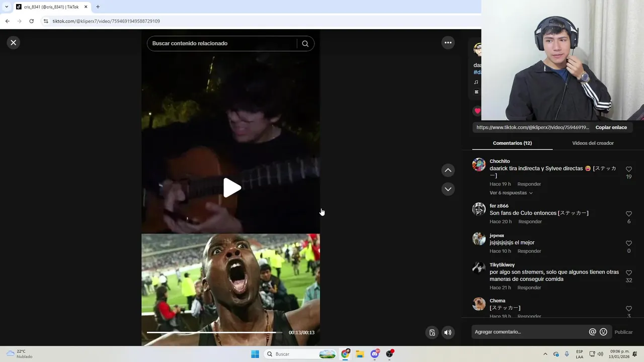The width and height of the screenshot is (644, 362).
Task: Open the Windows Start menu
Action: click(255, 354)
